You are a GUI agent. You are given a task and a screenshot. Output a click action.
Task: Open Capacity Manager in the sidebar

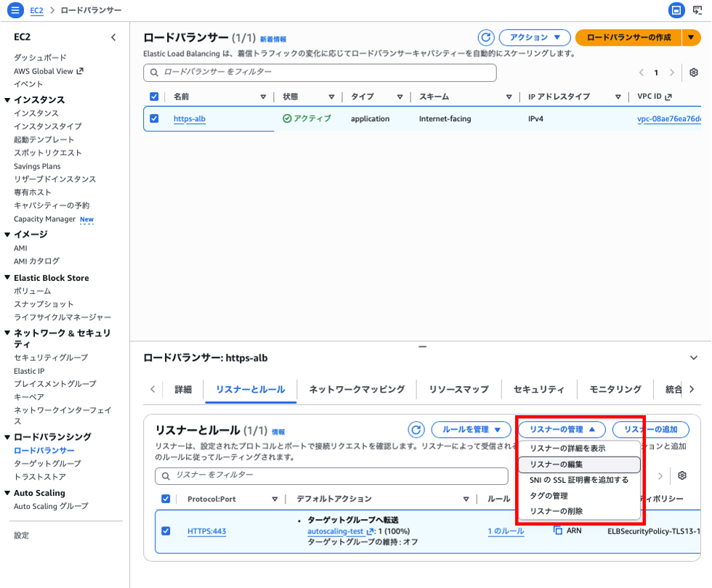pyautogui.click(x=44, y=219)
